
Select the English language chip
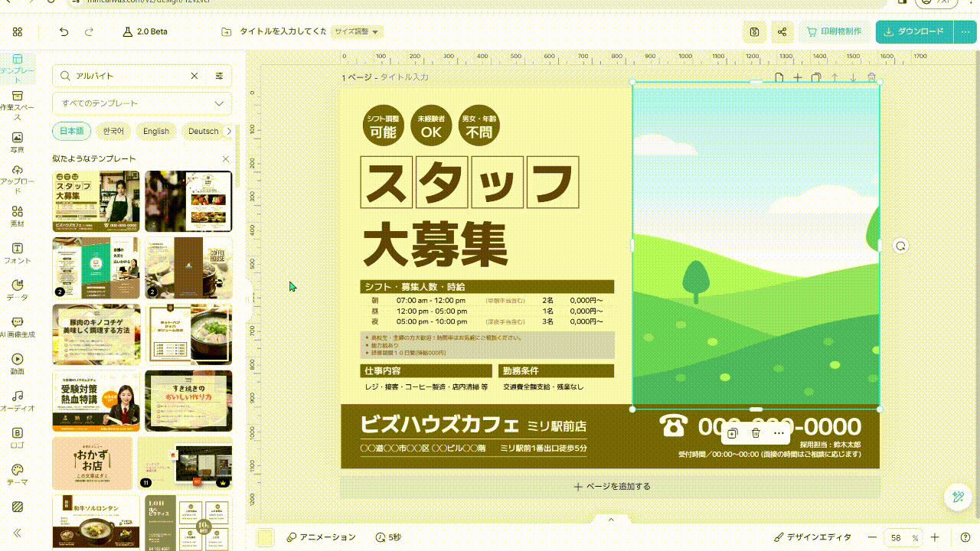(x=155, y=131)
